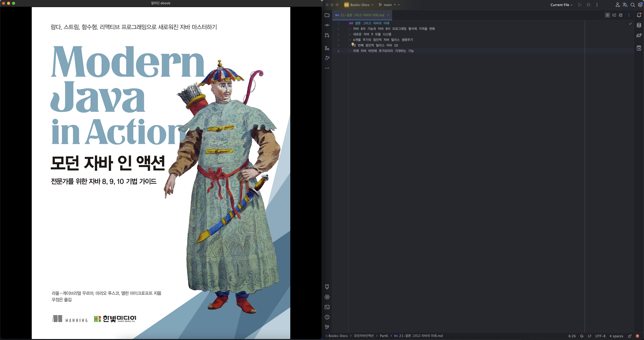Open the Terminal tool window

327,307
